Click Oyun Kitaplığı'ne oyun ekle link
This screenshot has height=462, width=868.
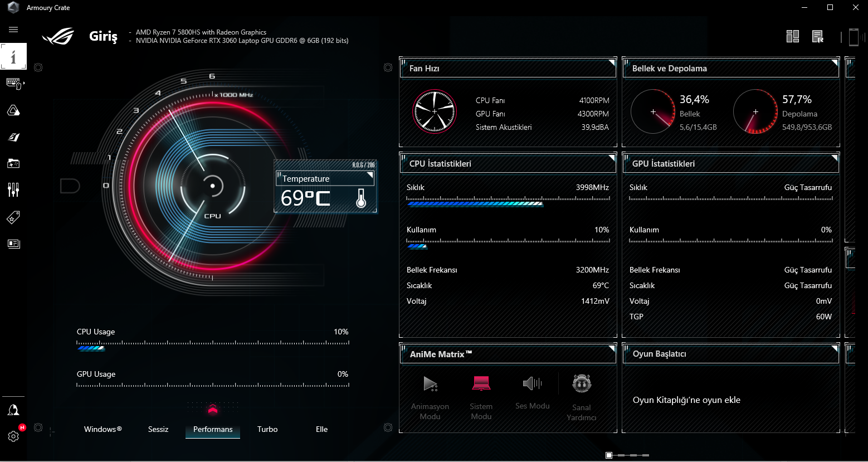point(686,400)
